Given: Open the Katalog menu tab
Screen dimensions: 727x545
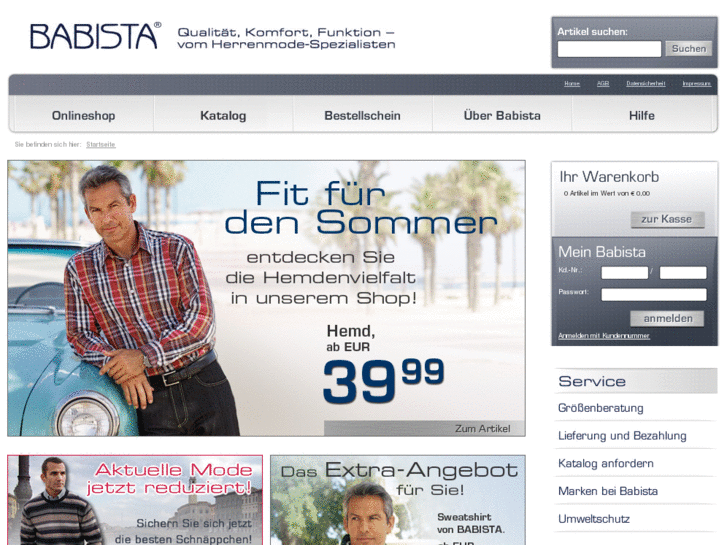Looking at the screenshot, I should (x=223, y=115).
